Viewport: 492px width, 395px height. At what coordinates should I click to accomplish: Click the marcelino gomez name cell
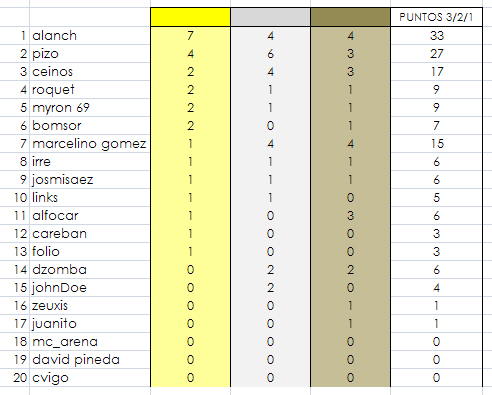[90, 143]
